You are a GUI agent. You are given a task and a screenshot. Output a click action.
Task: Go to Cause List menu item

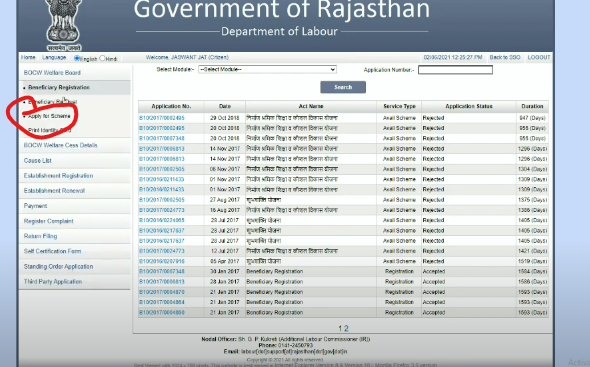[x=38, y=160]
